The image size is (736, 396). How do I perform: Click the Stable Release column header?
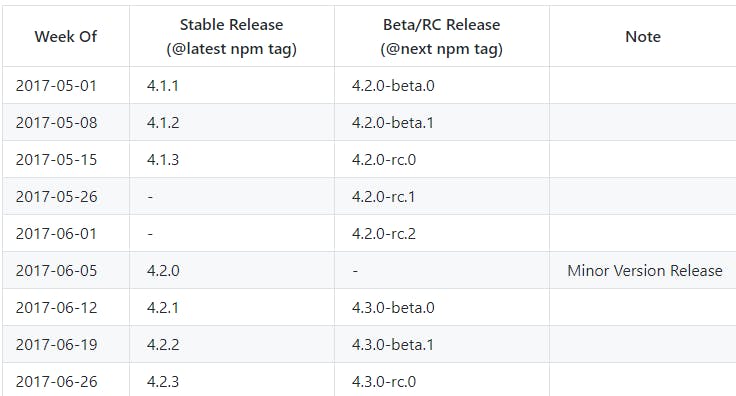pyautogui.click(x=232, y=37)
